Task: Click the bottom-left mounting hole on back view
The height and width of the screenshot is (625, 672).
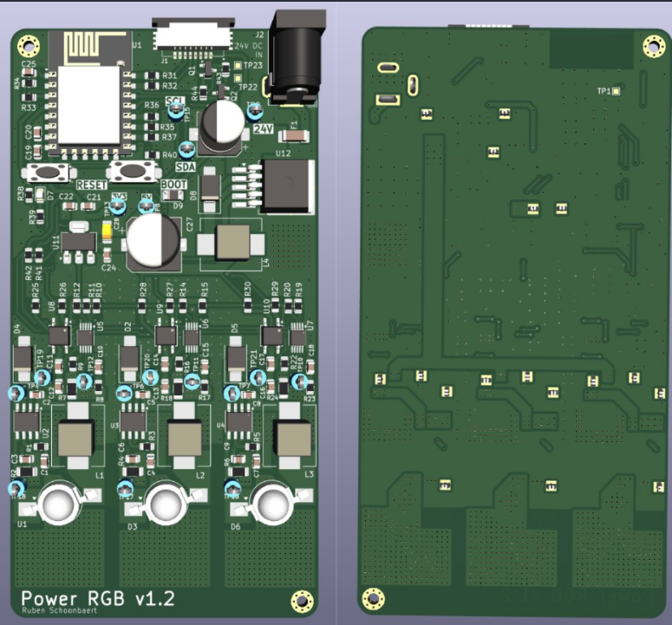Action: click(374, 597)
